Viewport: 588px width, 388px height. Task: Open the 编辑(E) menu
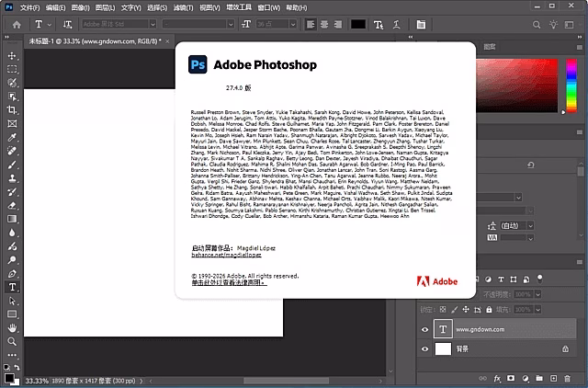pyautogui.click(x=55, y=7)
